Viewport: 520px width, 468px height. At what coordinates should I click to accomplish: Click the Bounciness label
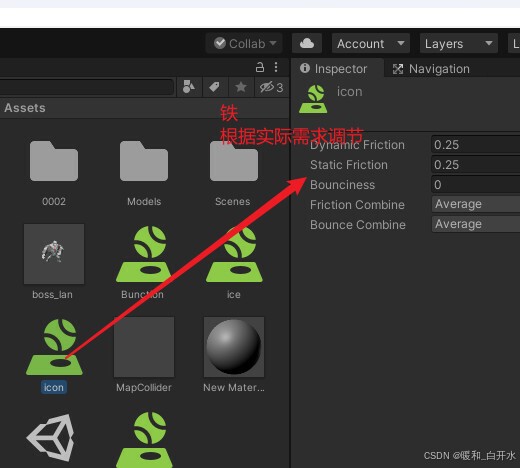342,185
